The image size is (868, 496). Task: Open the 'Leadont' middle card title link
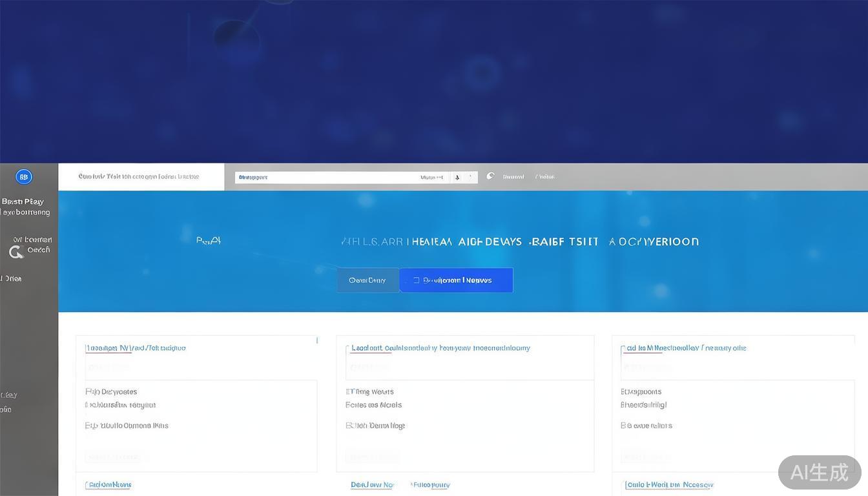click(440, 348)
